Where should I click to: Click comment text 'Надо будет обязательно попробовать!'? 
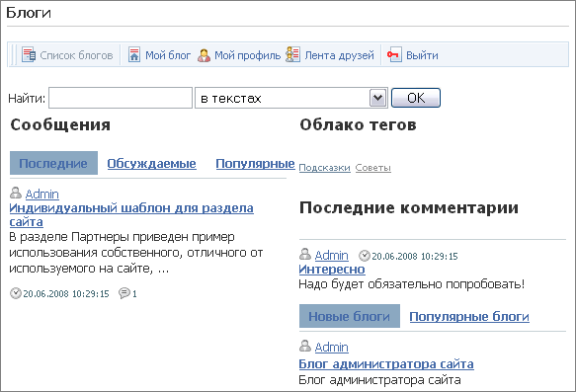(x=411, y=284)
